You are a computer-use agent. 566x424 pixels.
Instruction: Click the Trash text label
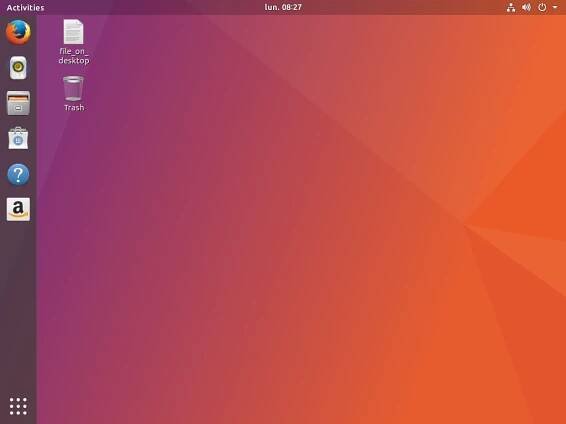click(74, 108)
